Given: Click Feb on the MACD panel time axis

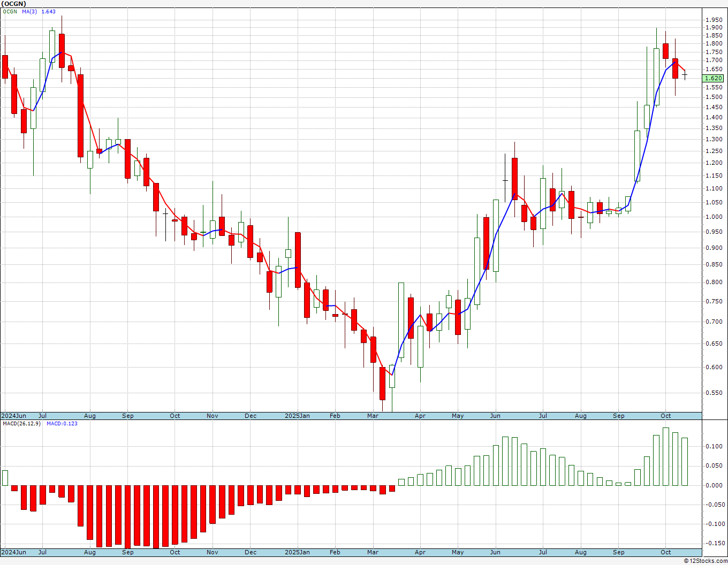Looking at the screenshot, I should [x=335, y=552].
